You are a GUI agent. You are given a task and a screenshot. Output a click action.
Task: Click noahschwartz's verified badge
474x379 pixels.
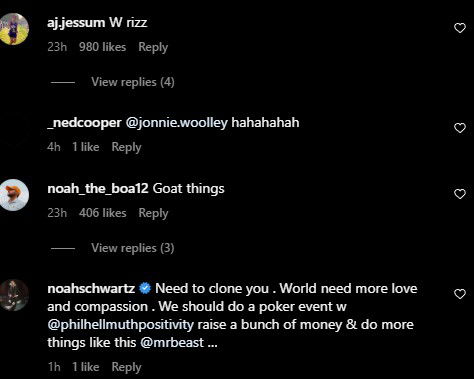(x=145, y=288)
